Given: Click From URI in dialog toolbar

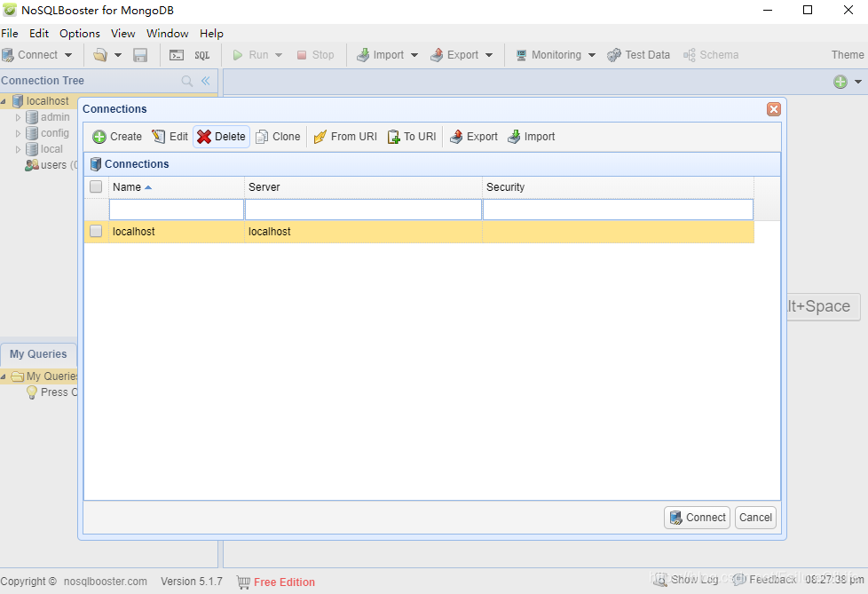Looking at the screenshot, I should [x=345, y=137].
